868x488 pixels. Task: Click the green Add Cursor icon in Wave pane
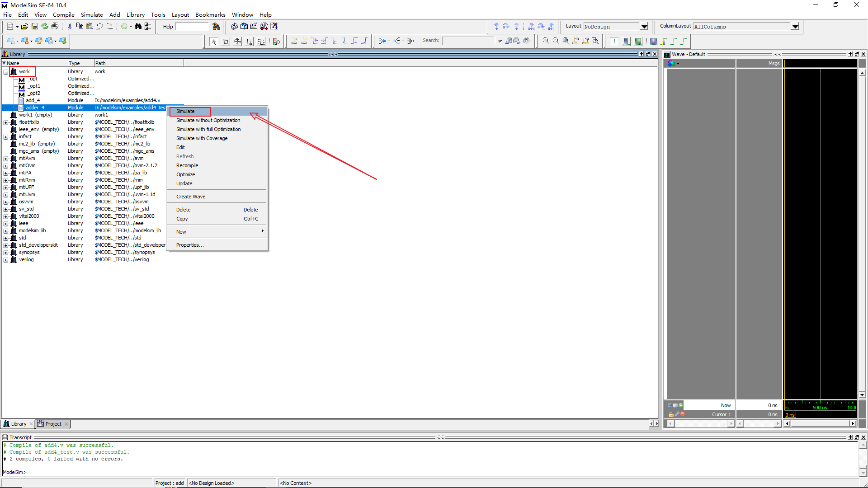click(681, 405)
